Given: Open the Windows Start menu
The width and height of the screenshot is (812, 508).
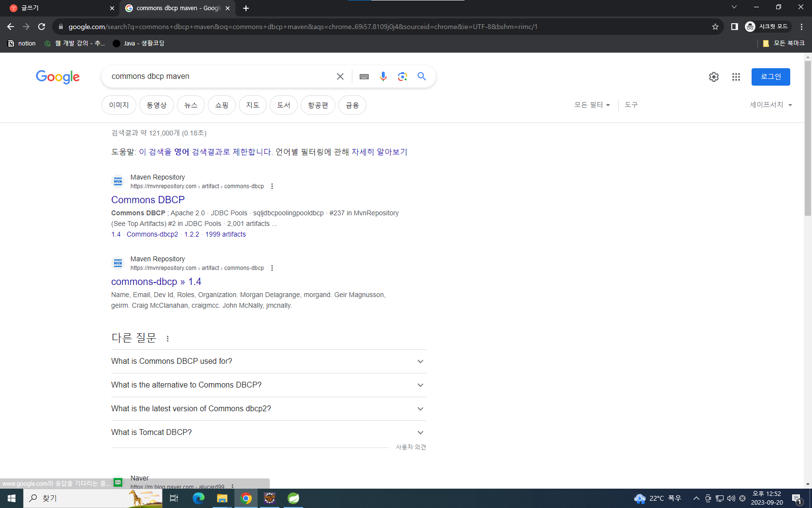Looking at the screenshot, I should [12, 498].
